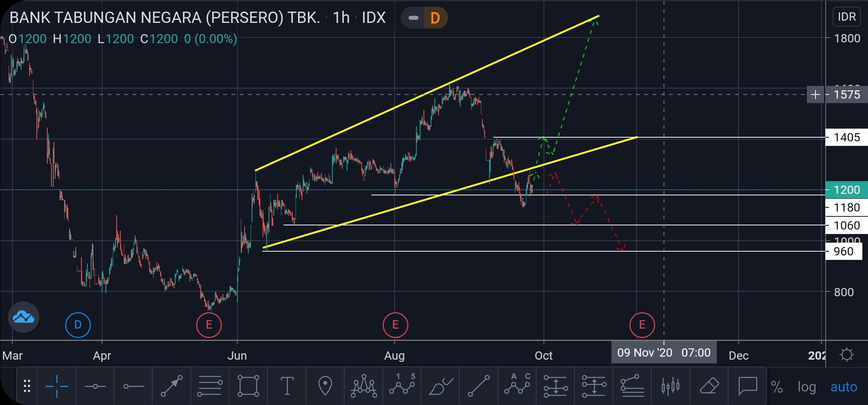This screenshot has height=405, width=868.
Task: Activate the text annotation tool
Action: [x=287, y=386]
